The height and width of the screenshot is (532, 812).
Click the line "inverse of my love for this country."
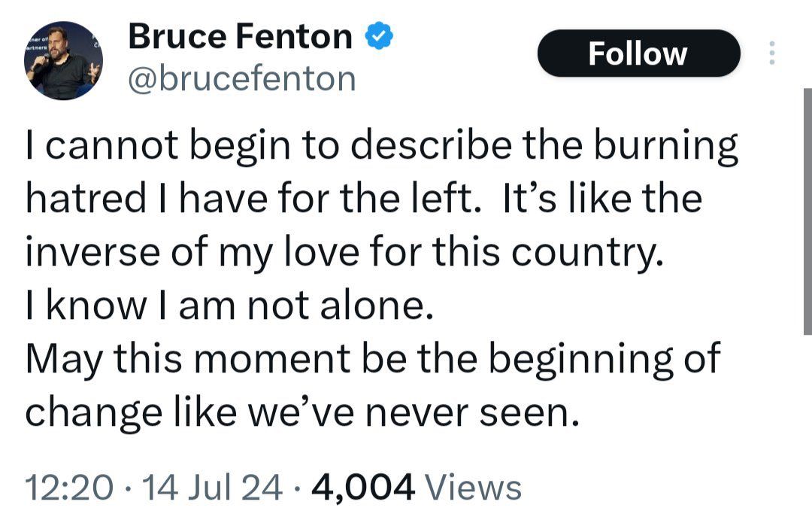coord(345,253)
